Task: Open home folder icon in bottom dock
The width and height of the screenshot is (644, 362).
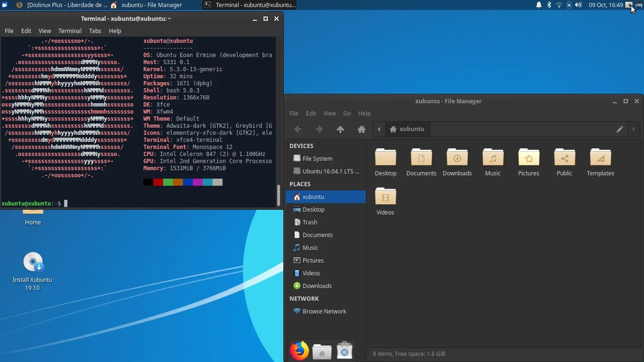Action: [322, 352]
